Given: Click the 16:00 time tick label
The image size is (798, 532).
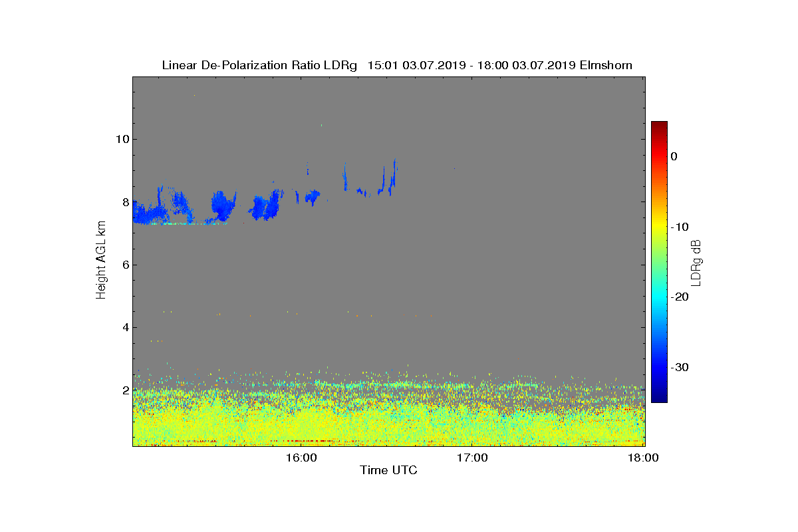Looking at the screenshot, I should [x=301, y=458].
